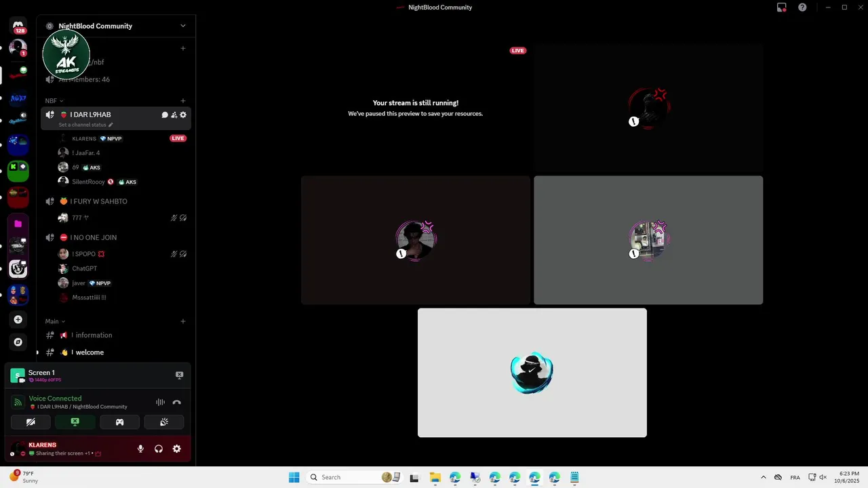The width and height of the screenshot is (868, 488).
Task: Stop streaming icon beside Screen 1
Action: (179, 375)
